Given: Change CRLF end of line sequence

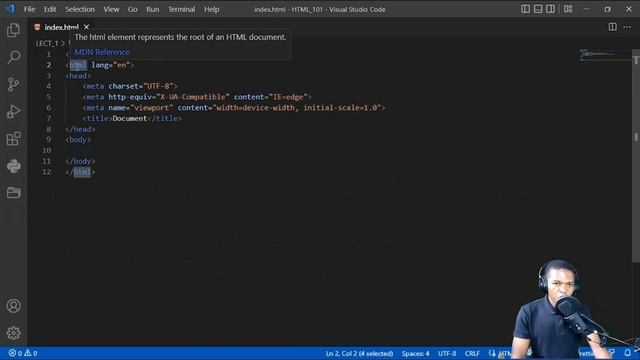Looking at the screenshot, I should [472, 353].
